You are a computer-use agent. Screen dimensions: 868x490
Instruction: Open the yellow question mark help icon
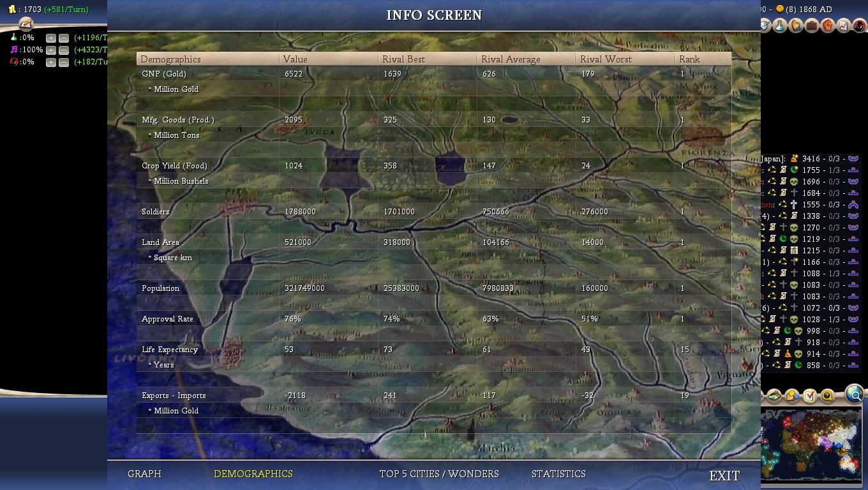coord(827,396)
